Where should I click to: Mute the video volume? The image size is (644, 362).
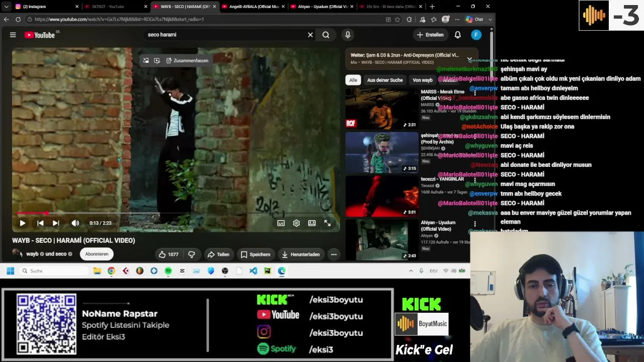click(x=75, y=223)
